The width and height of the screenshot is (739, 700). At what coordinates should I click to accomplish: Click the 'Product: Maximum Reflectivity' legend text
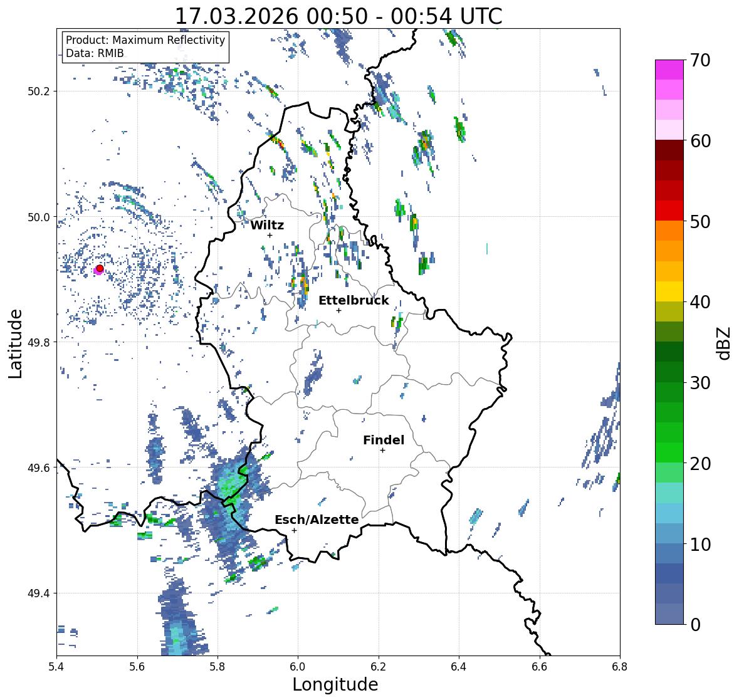coord(145,40)
